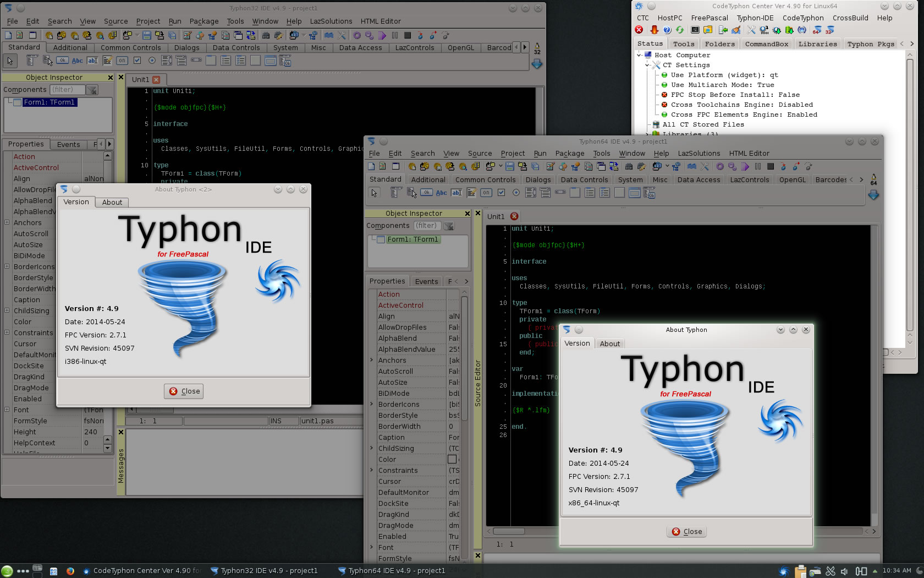Open the CrossBuild menu in CodeTyphon Center
This screenshot has height=578, width=924.
(850, 18)
